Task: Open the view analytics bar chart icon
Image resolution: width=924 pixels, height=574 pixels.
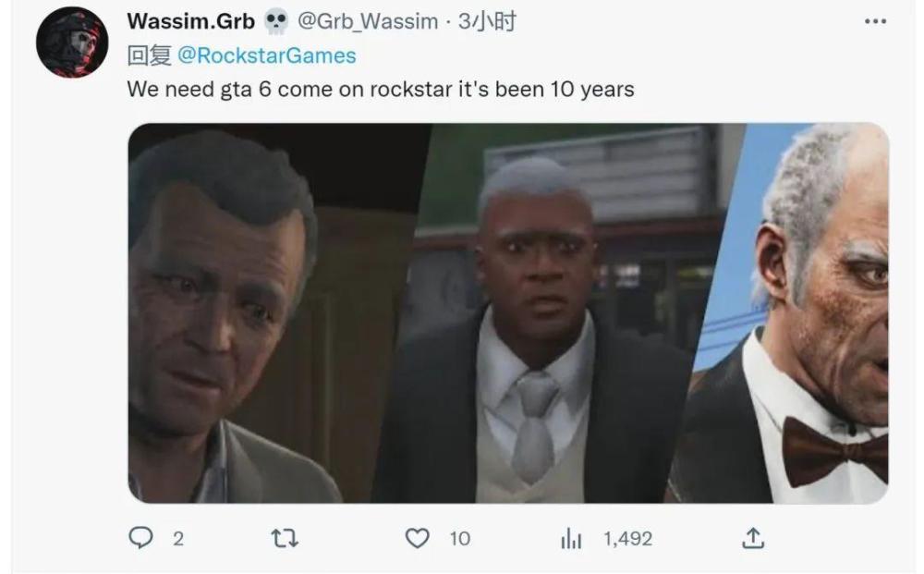Action: point(571,538)
